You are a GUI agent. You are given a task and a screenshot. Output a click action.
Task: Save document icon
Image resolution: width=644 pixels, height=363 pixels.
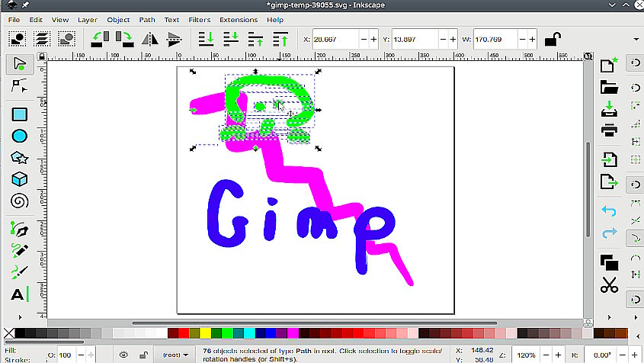(x=609, y=109)
